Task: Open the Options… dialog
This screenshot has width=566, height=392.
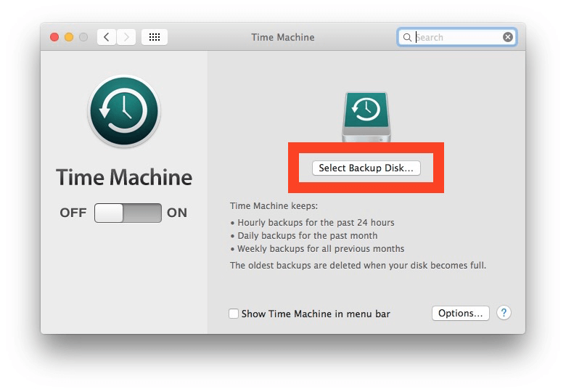Action: point(461,313)
